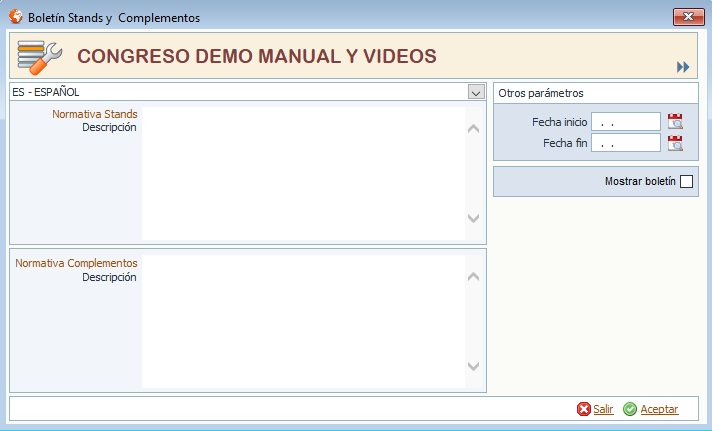The height and width of the screenshot is (431, 712).
Task: Click the Fecha fin label
Action: coord(565,143)
